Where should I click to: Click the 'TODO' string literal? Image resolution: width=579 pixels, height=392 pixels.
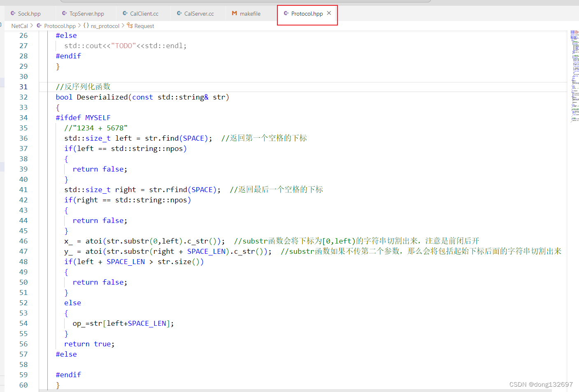tap(123, 46)
